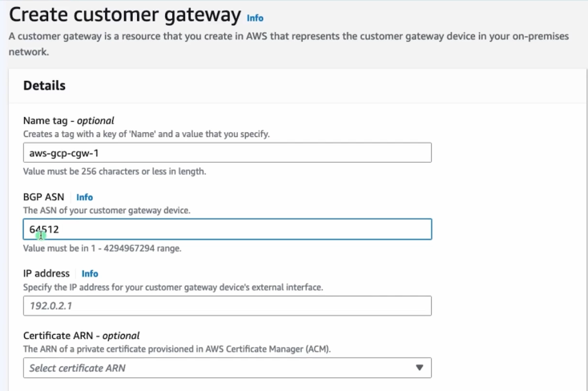588x391 pixels.
Task: Focus the BGP ASN field containing 64512
Action: [x=228, y=229]
